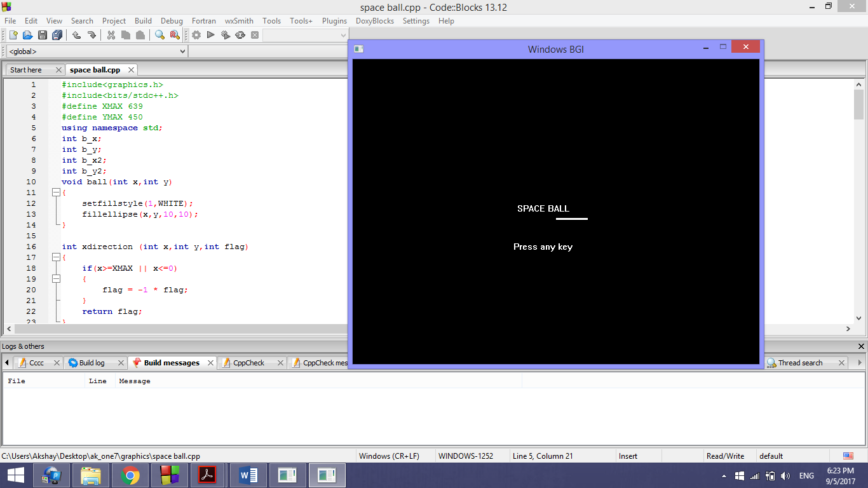Click the editor vertical scrollbar thumb
The width and height of the screenshot is (868, 488).
pyautogui.click(x=858, y=104)
